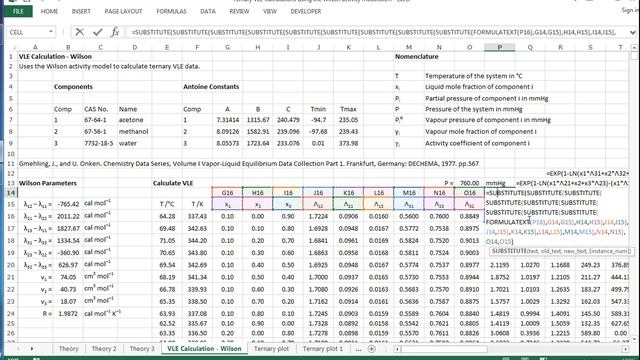Click the 'acetone' name cell
The height and width of the screenshot is (360, 640).
click(131, 120)
